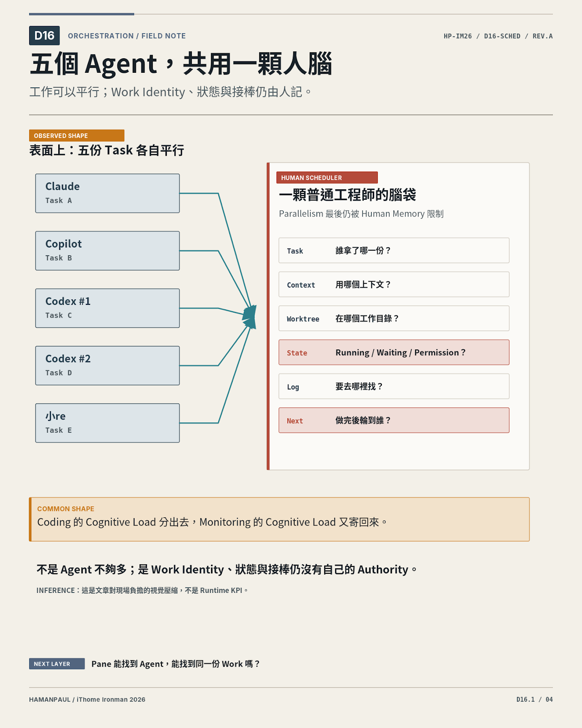Click the question '在哪個工作目錄？'
This screenshot has width=582, height=728.
(x=367, y=318)
